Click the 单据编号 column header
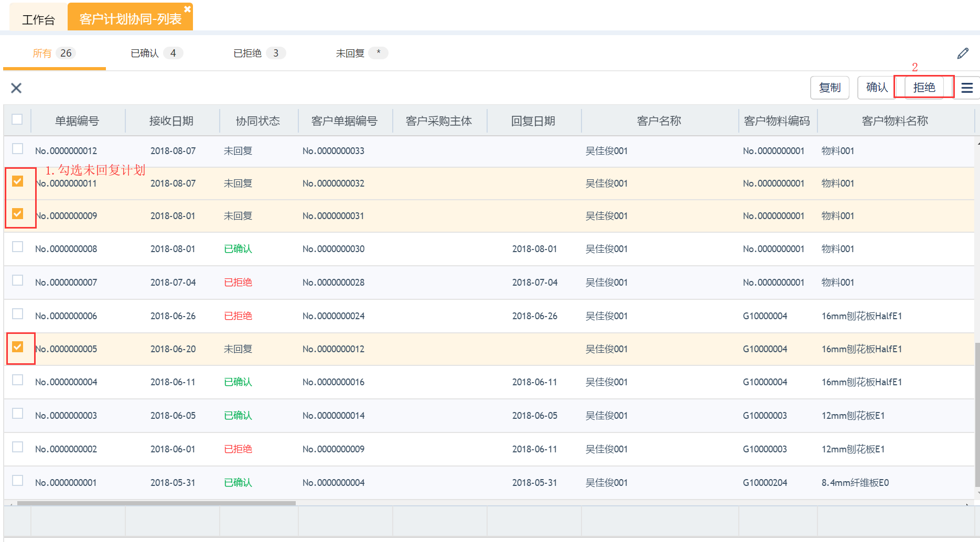Viewport: 980px width, 542px height. click(x=77, y=121)
